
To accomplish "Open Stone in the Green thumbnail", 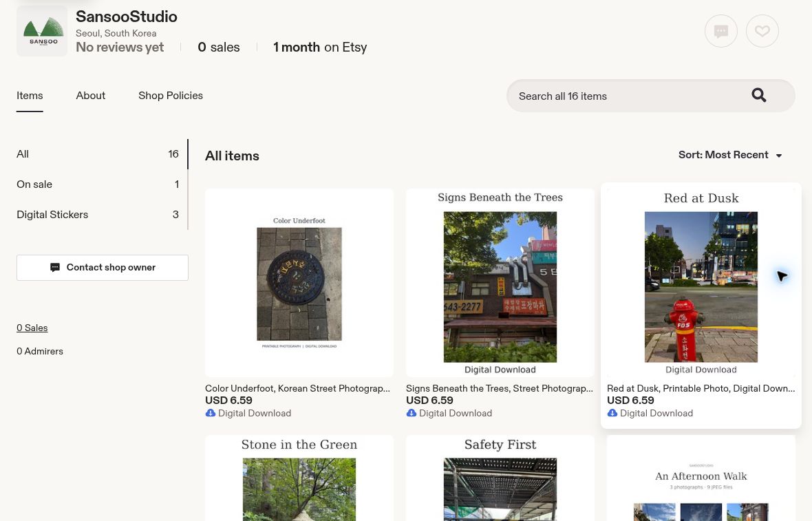I will pos(299,478).
